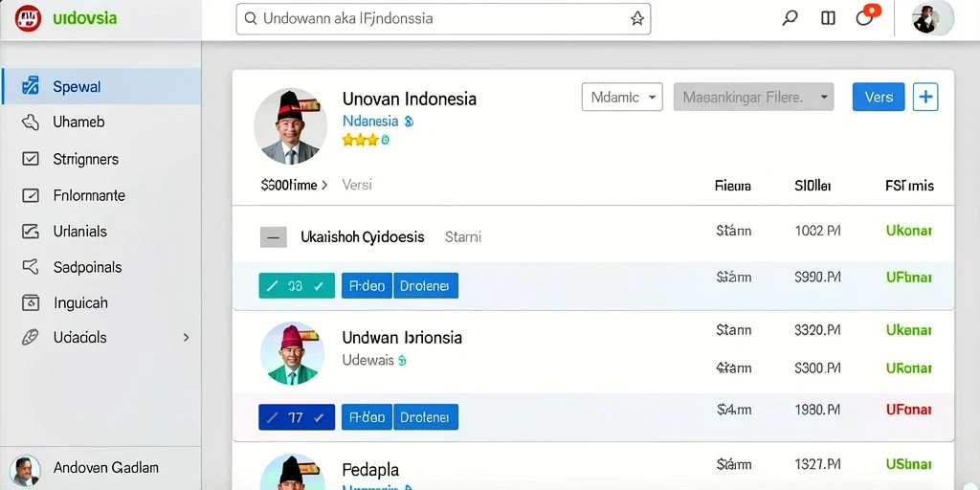This screenshot has width=980, height=490.
Task: Click the Drolener button beside blue 77
Action: coord(426,417)
